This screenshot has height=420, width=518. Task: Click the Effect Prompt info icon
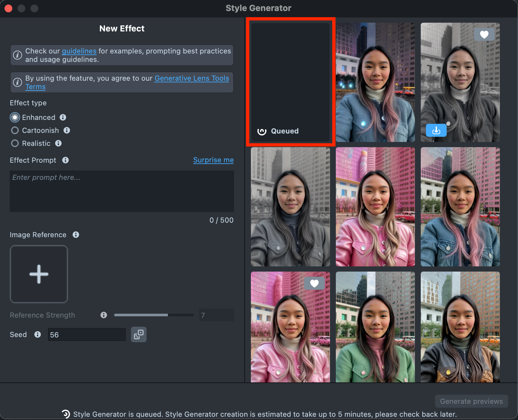click(x=65, y=160)
